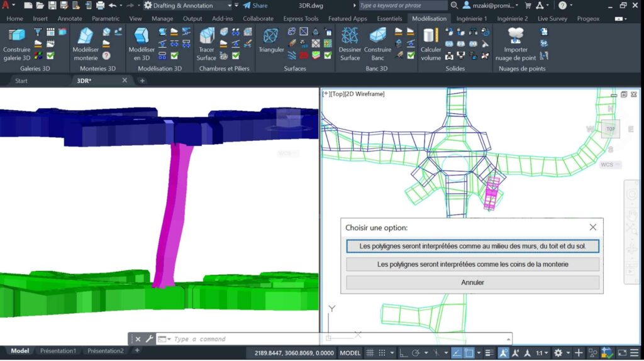The height and width of the screenshot is (361, 644).
Task: Open the workspace switching gear dropdown in status bar
Action: click(x=568, y=352)
